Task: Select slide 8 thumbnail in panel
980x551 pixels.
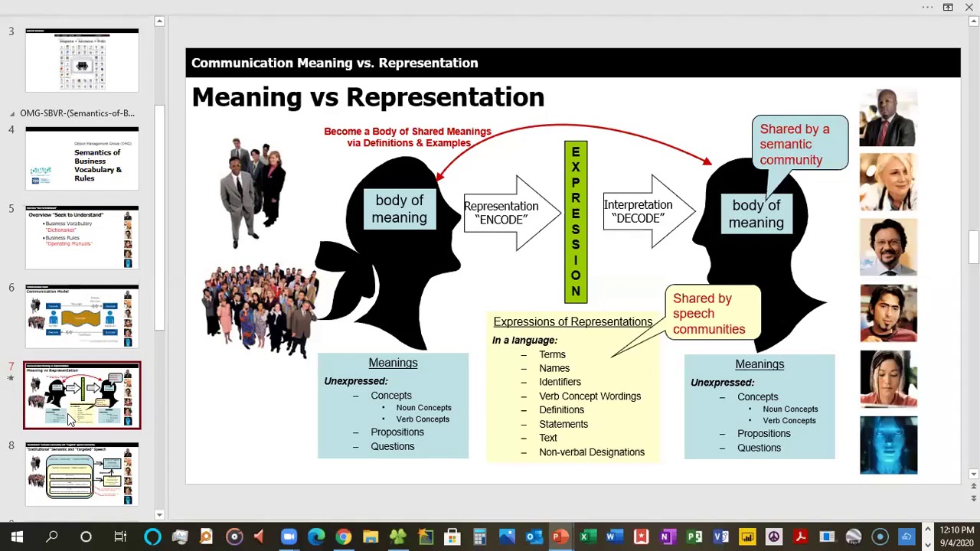Action: [x=82, y=474]
